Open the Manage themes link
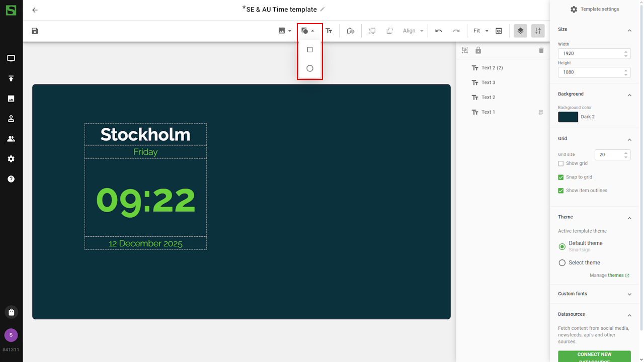644x362 pixels. click(609, 276)
